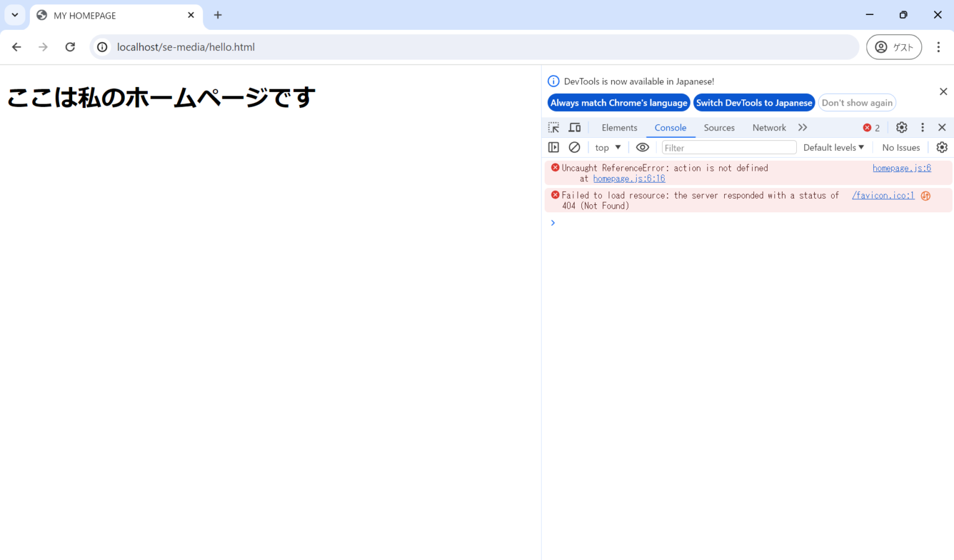Open the Network tab

[x=769, y=127]
